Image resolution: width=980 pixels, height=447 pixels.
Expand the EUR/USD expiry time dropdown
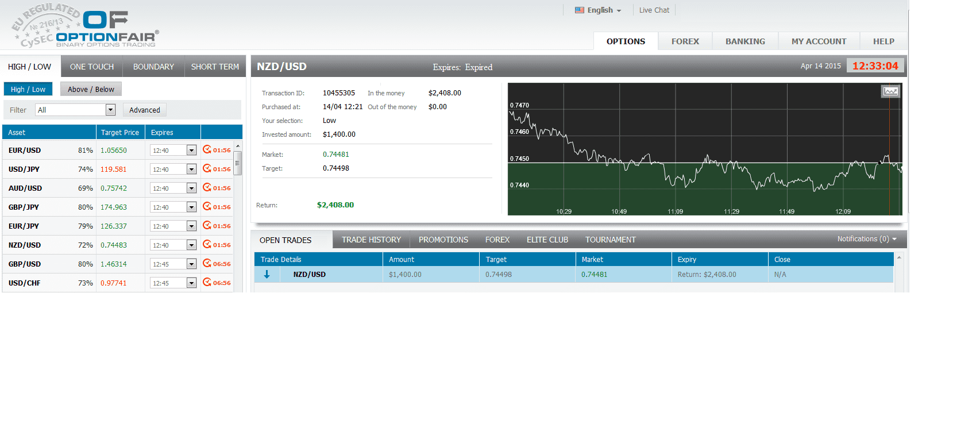191,151
